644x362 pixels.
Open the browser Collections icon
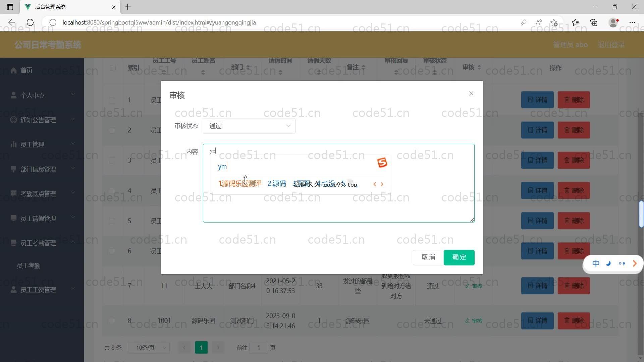pos(594,22)
